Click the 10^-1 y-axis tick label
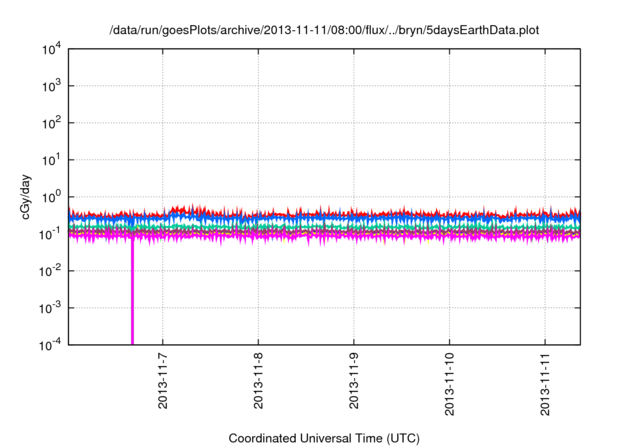The image size is (640, 448). point(50,234)
